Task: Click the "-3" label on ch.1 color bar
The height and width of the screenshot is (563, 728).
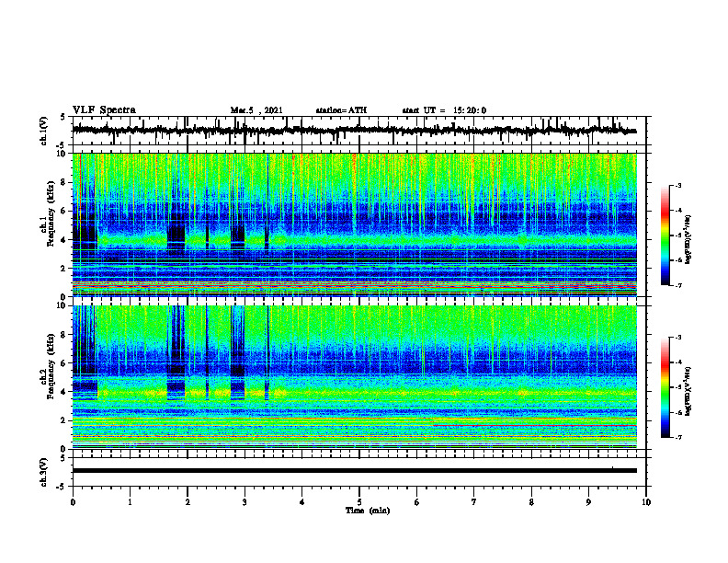Action: pyautogui.click(x=678, y=186)
